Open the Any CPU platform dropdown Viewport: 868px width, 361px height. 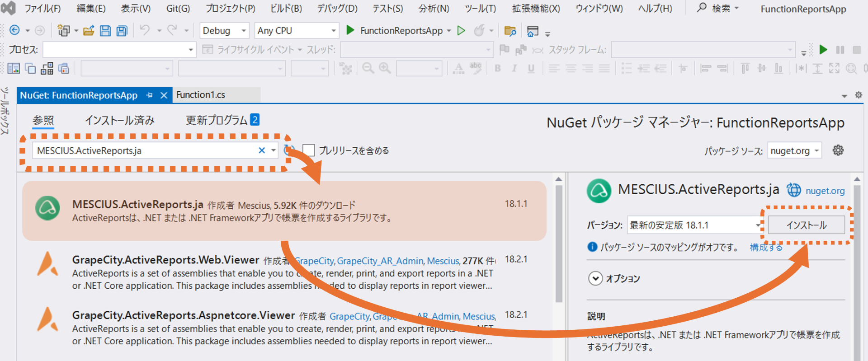click(x=297, y=30)
